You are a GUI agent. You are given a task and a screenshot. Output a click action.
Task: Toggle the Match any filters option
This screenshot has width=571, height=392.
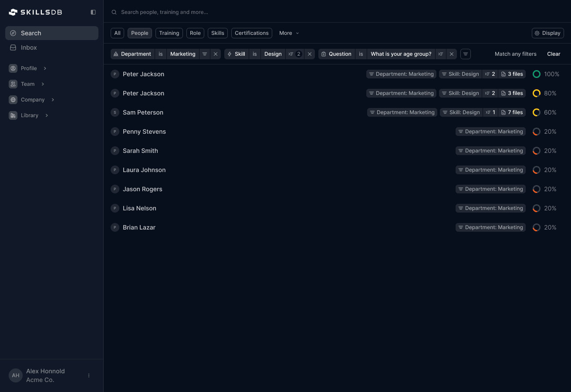[515, 54]
